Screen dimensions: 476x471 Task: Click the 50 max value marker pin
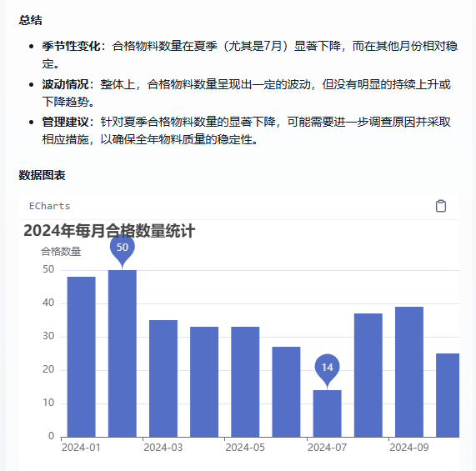[x=123, y=251]
